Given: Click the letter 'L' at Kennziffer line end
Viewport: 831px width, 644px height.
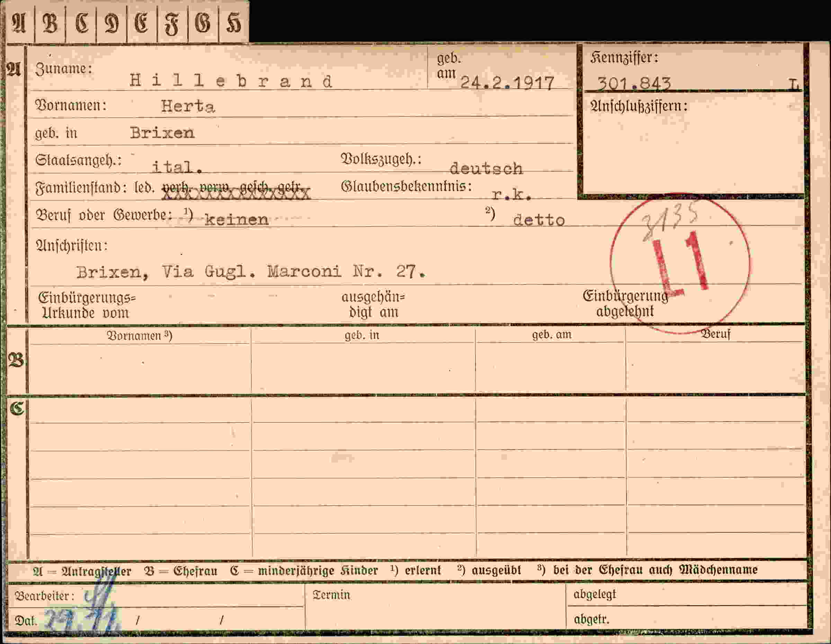Looking at the screenshot, I should point(794,84).
